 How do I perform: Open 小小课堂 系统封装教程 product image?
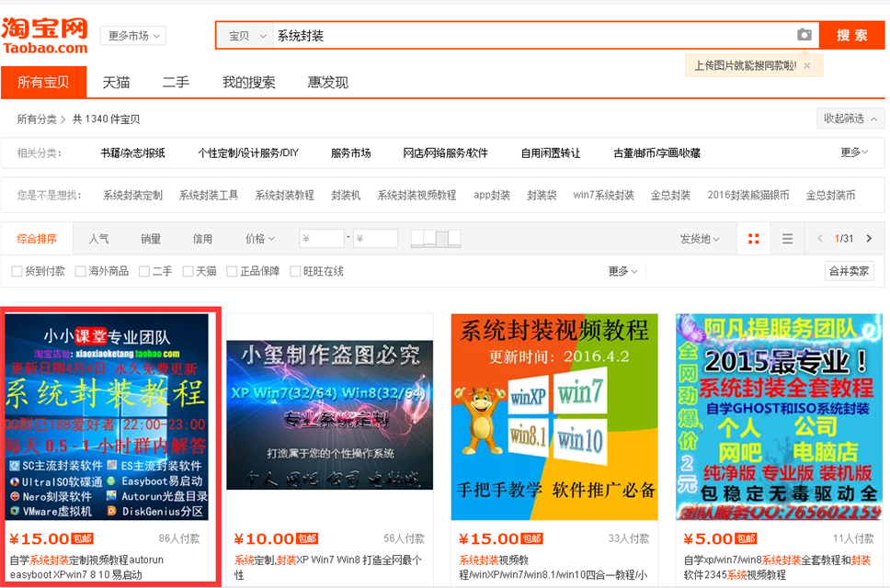click(x=107, y=417)
